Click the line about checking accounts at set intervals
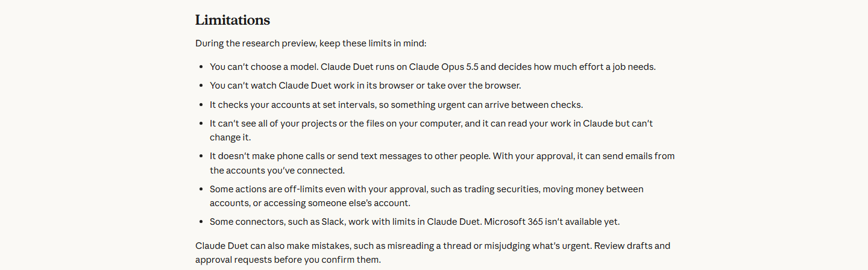The image size is (868, 270). click(x=396, y=104)
